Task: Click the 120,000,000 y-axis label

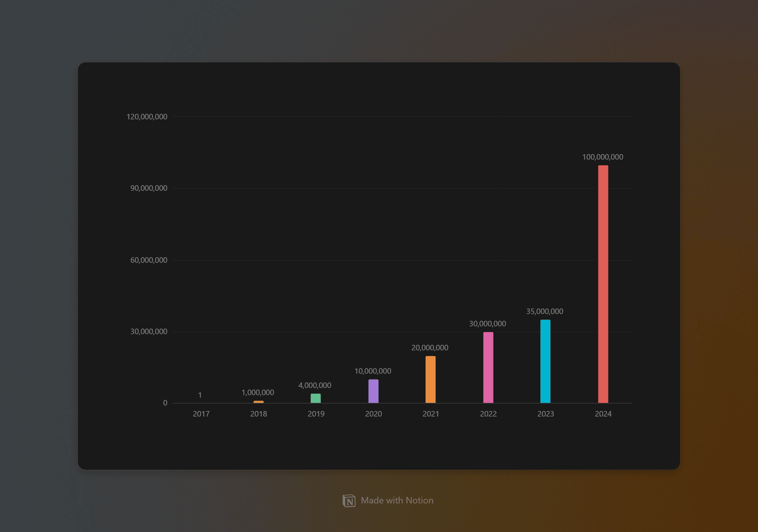Action: click(x=147, y=116)
